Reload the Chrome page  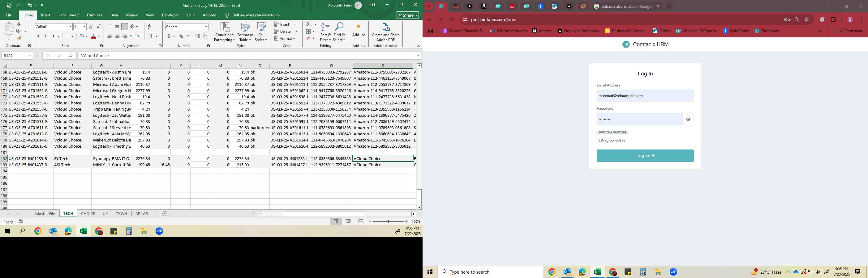452,19
